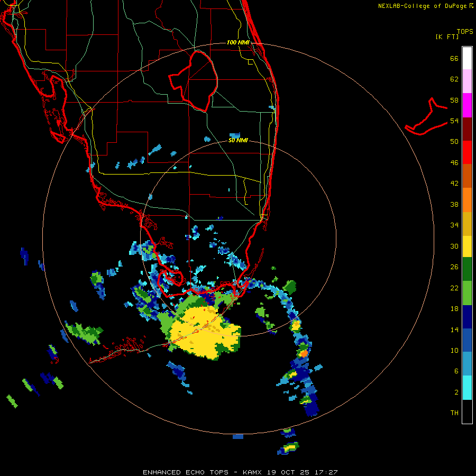Select the dark green 26 kft swatch
The image size is (476, 476).
(x=467, y=269)
